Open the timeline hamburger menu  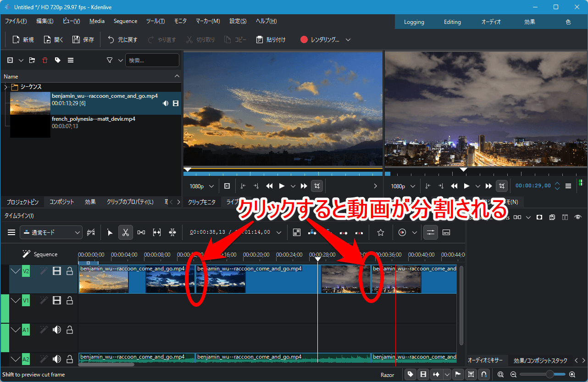pyautogui.click(x=11, y=232)
